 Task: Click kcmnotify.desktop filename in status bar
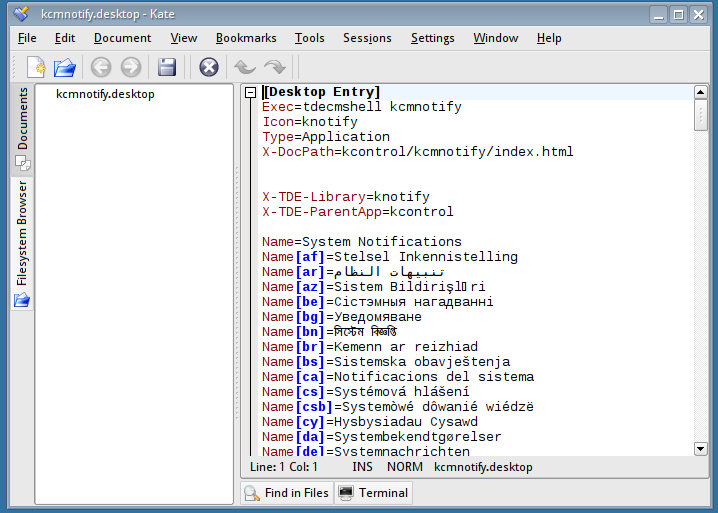coord(483,467)
